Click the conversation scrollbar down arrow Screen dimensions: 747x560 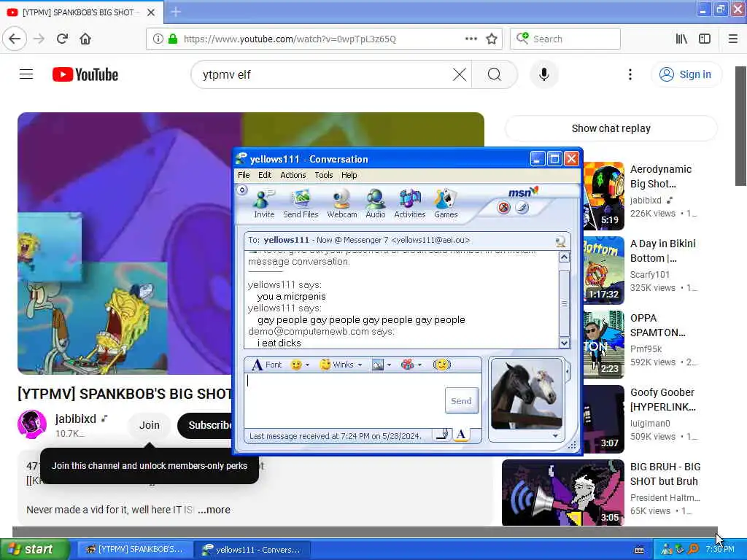click(x=564, y=343)
